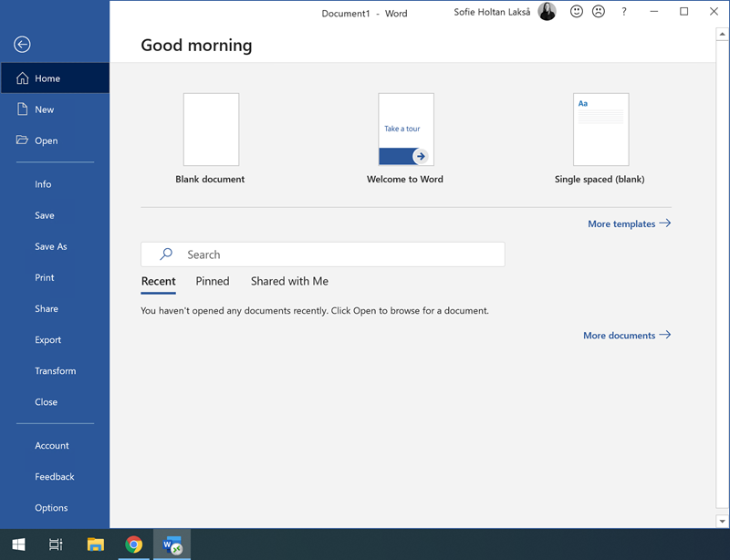This screenshot has height=560, width=730.
Task: Open the Welcome to Word tour template
Action: pyautogui.click(x=406, y=130)
